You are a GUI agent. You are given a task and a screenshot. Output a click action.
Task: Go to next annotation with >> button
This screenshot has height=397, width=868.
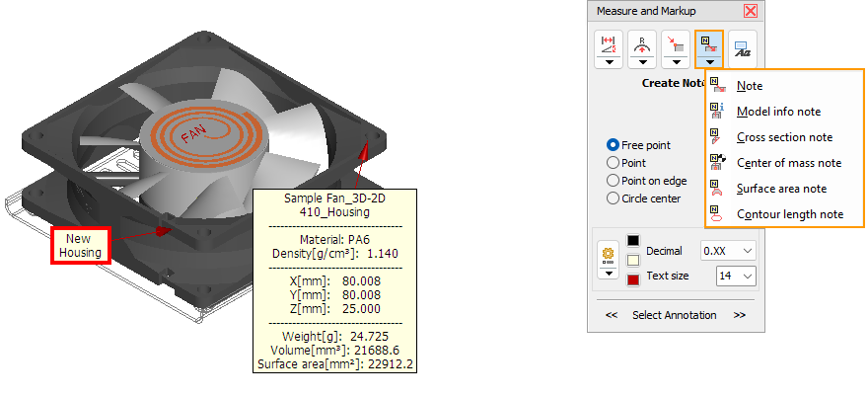pos(740,315)
